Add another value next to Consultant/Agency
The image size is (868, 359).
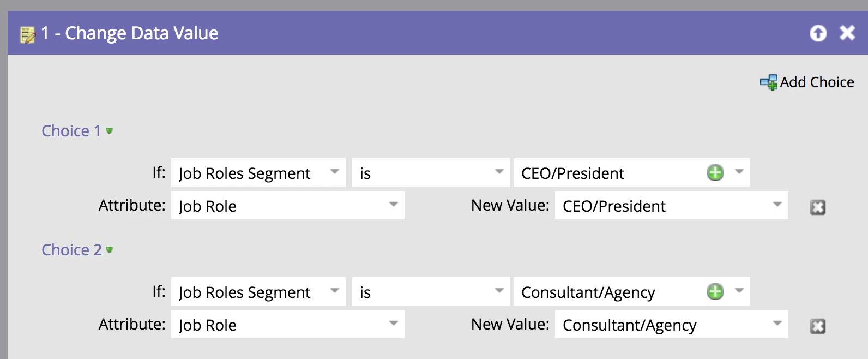[715, 292]
